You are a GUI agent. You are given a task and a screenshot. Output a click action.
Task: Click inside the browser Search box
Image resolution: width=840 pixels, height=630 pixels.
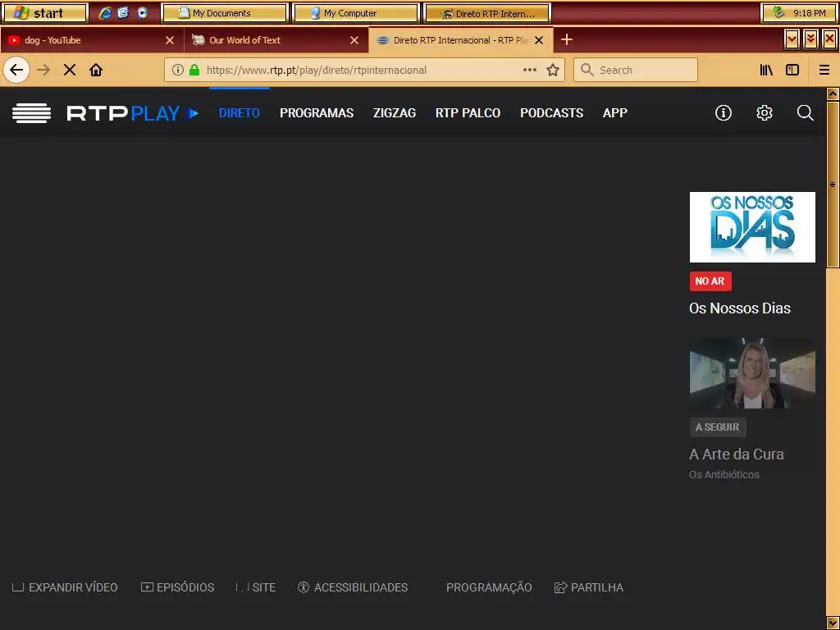(636, 70)
